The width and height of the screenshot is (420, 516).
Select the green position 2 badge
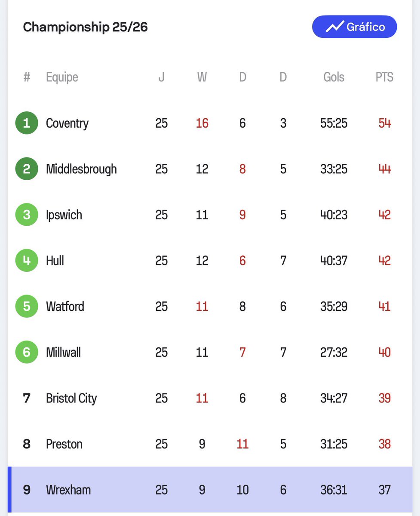(x=27, y=169)
